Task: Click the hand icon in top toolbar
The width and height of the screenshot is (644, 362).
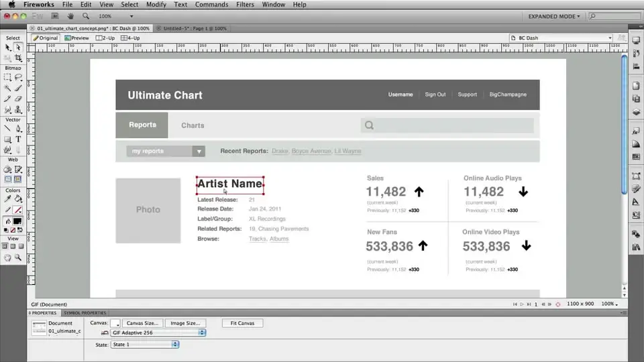Action: 70,16
